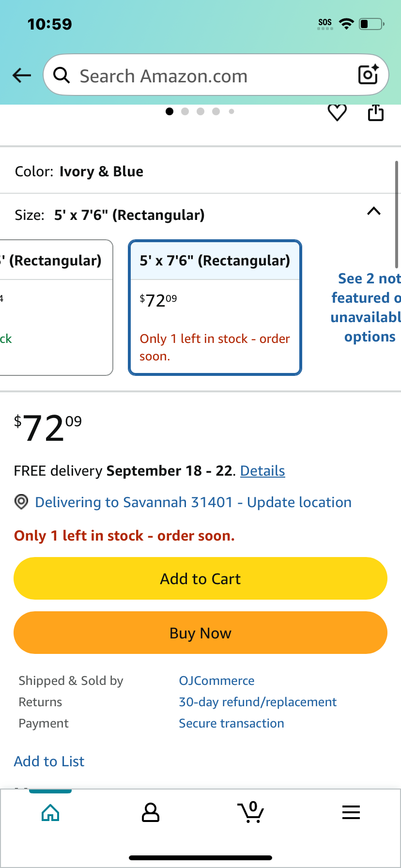Open camera lens search icon
Image resolution: width=401 pixels, height=868 pixels.
click(x=368, y=75)
